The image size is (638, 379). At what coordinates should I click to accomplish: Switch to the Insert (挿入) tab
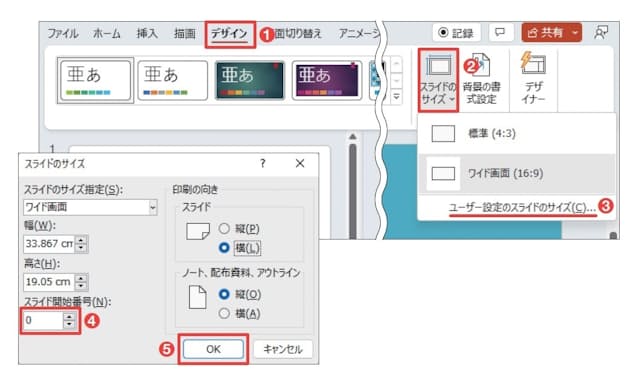click(x=147, y=33)
